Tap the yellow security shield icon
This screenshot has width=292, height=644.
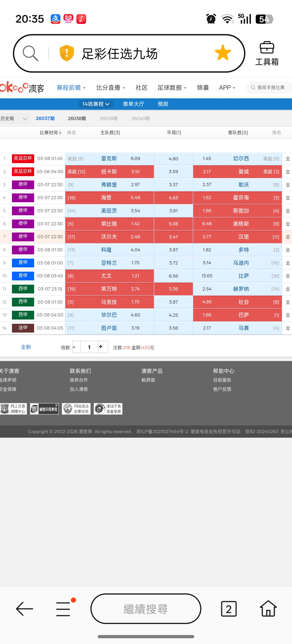[67, 53]
